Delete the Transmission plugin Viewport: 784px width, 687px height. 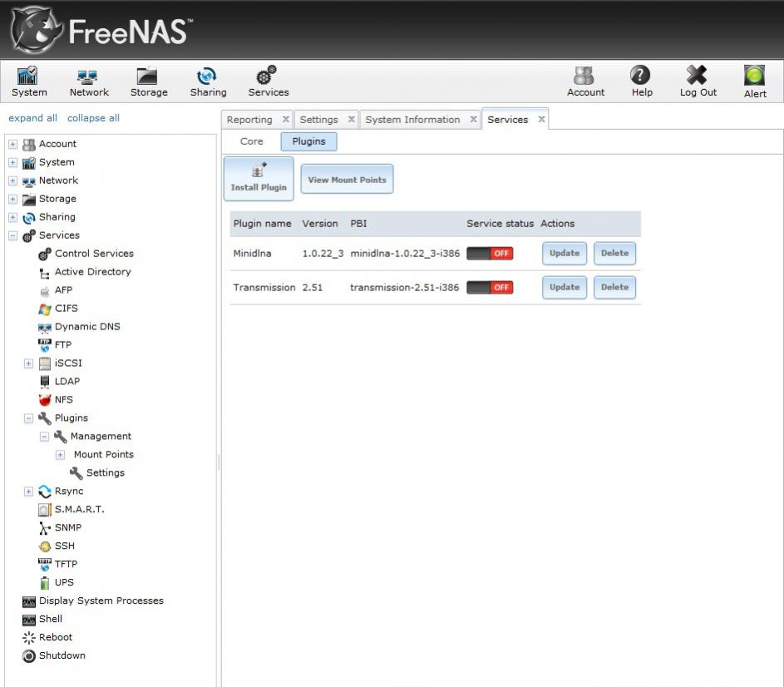(614, 287)
